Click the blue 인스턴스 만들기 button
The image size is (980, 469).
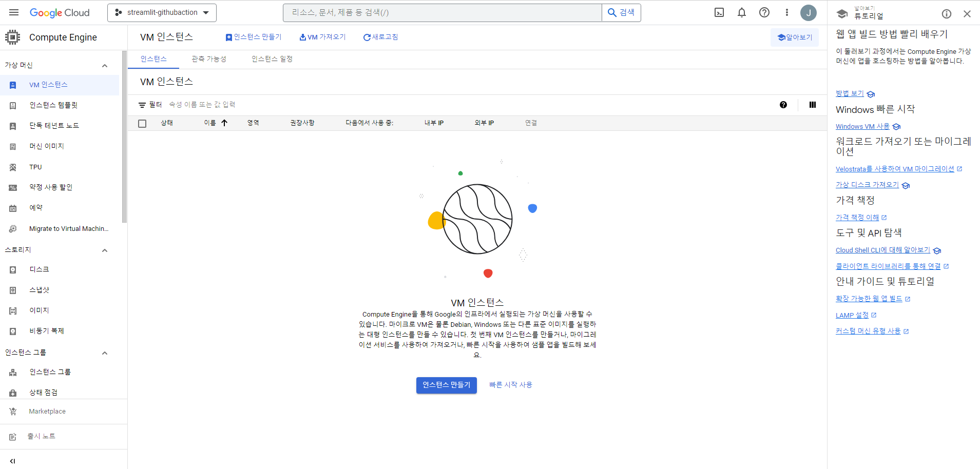tap(447, 385)
